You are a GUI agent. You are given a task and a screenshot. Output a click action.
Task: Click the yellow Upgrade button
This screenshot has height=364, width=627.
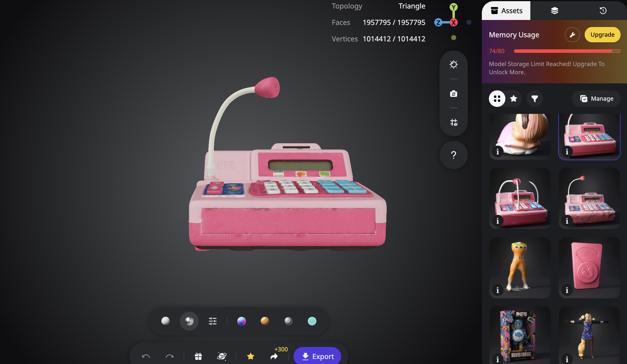click(602, 35)
